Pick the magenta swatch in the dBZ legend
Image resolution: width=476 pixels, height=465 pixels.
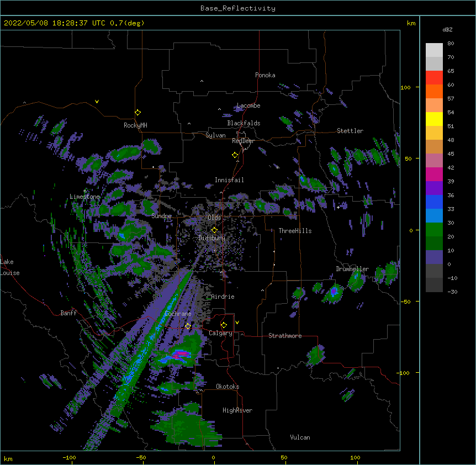(x=434, y=174)
